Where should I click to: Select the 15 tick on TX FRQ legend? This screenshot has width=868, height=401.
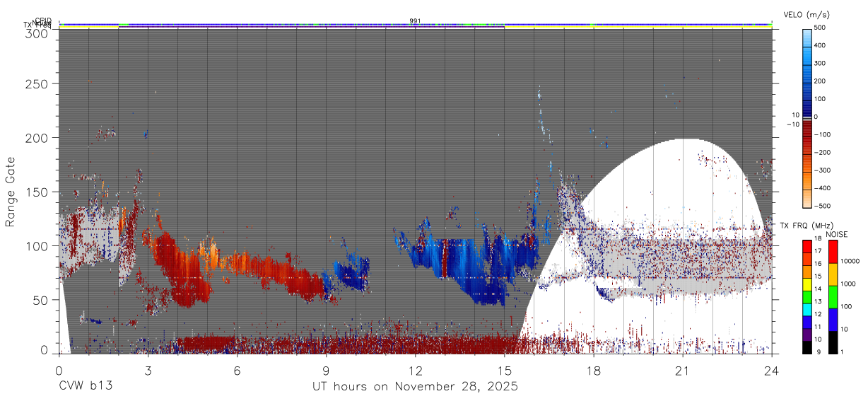[x=819, y=278]
